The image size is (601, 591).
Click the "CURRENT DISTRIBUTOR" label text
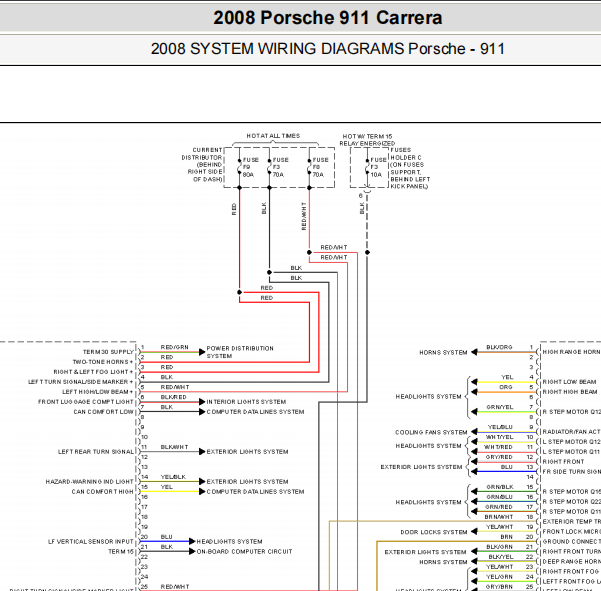[x=202, y=154]
